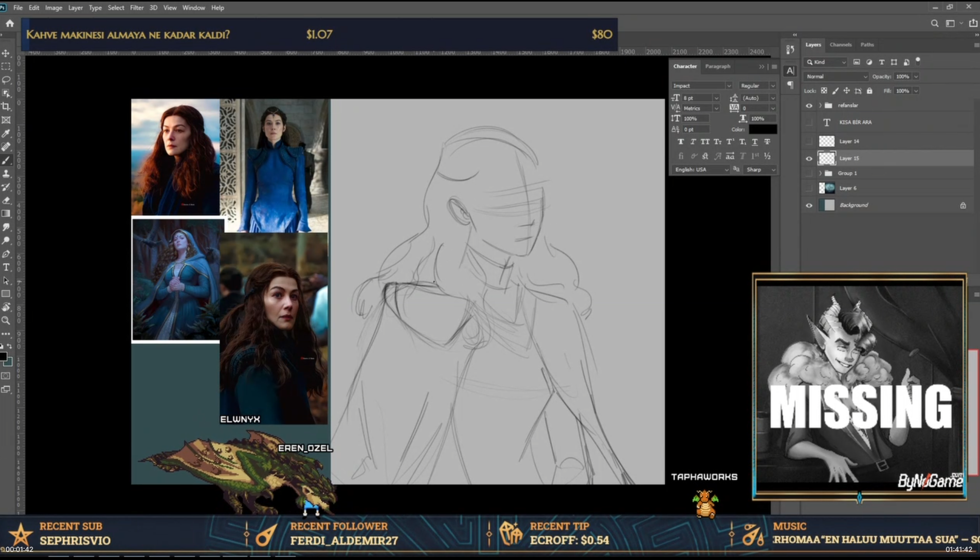Show Layer 6 via its visibility box
The image size is (980, 560).
point(809,188)
